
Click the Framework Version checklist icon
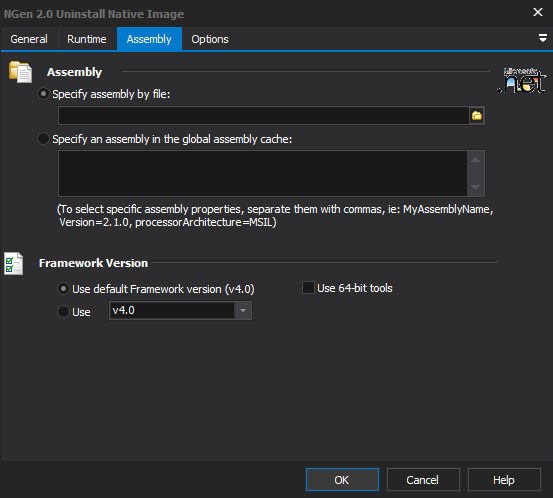click(x=13, y=263)
